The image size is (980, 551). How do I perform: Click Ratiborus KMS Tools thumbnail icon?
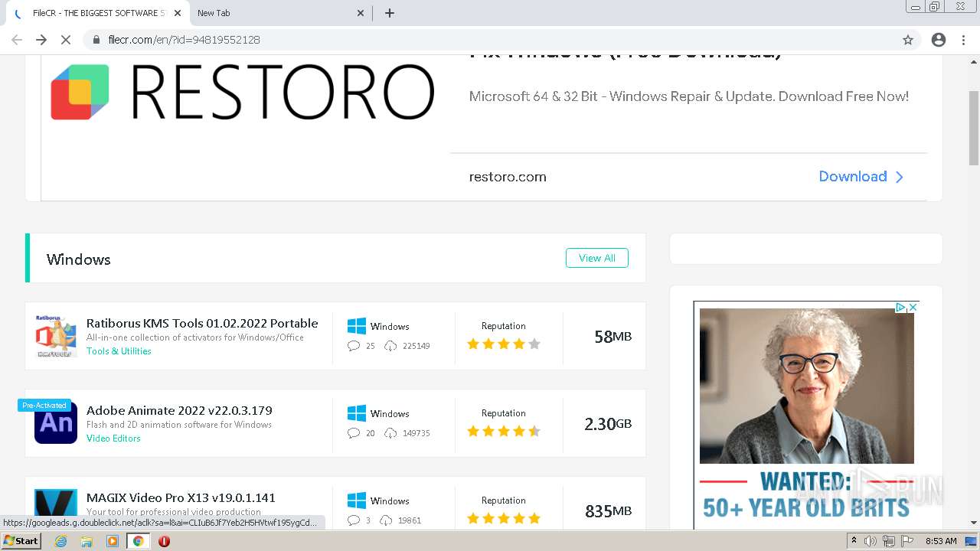[56, 336]
